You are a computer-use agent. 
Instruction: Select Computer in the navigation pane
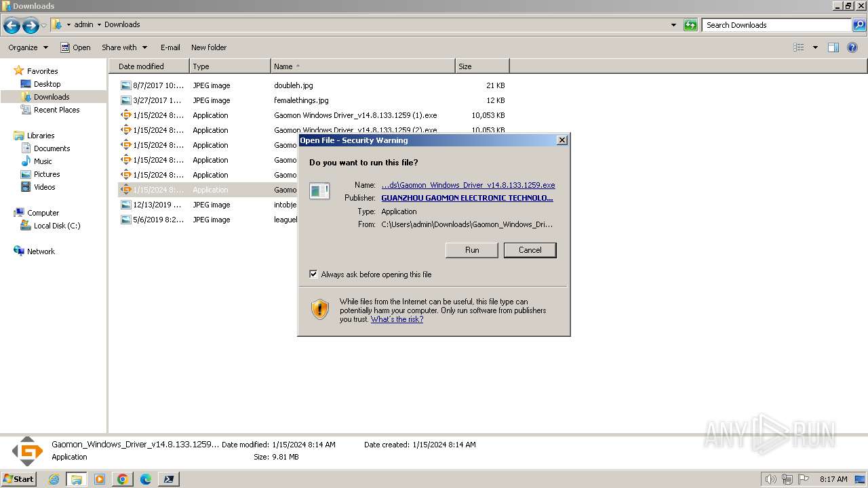click(43, 213)
